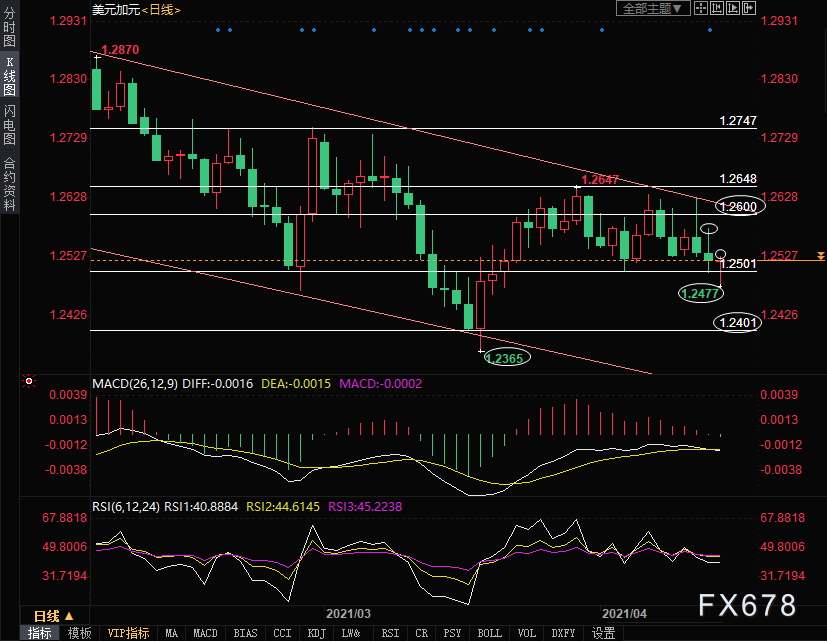This screenshot has width=827, height=641.
Task: Click the crosshair cursor icon
Action: click(x=700, y=8)
